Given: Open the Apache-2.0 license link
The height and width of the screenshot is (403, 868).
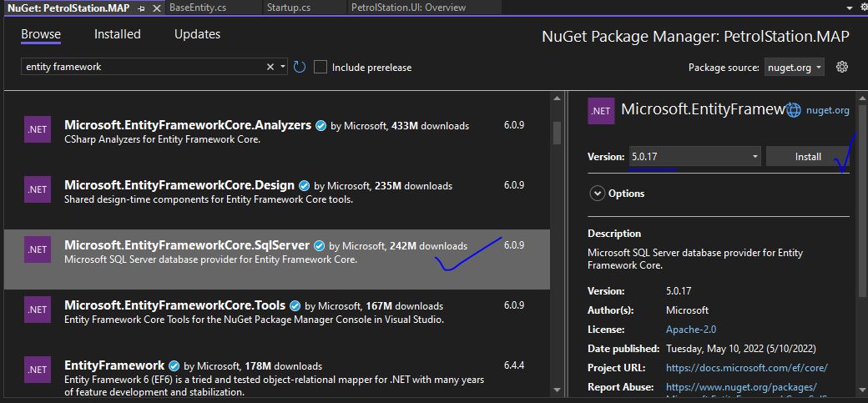Looking at the screenshot, I should pos(691,330).
